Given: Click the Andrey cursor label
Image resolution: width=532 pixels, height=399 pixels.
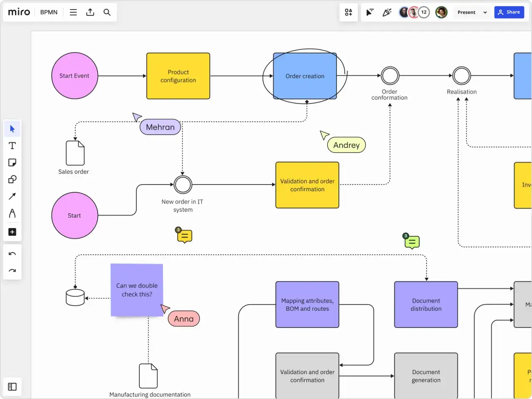Looking at the screenshot, I should [x=346, y=145].
